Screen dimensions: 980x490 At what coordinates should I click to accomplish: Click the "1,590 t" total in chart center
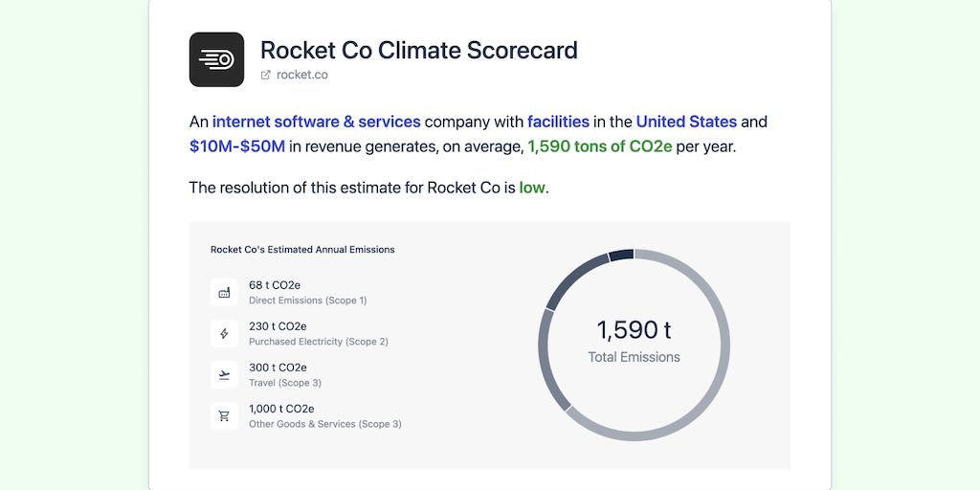click(634, 330)
